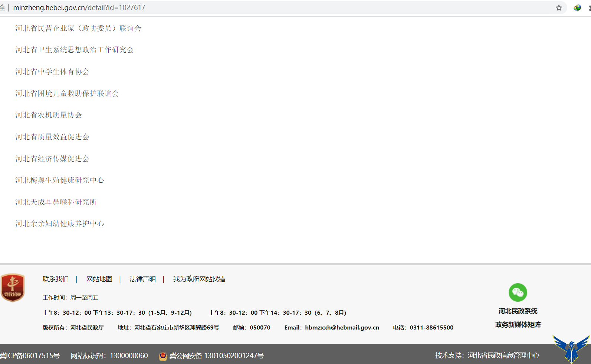The height and width of the screenshot is (364, 591).
Task: Select the text 河北亲亲妇幼健康养护中心
Action: tap(60, 224)
